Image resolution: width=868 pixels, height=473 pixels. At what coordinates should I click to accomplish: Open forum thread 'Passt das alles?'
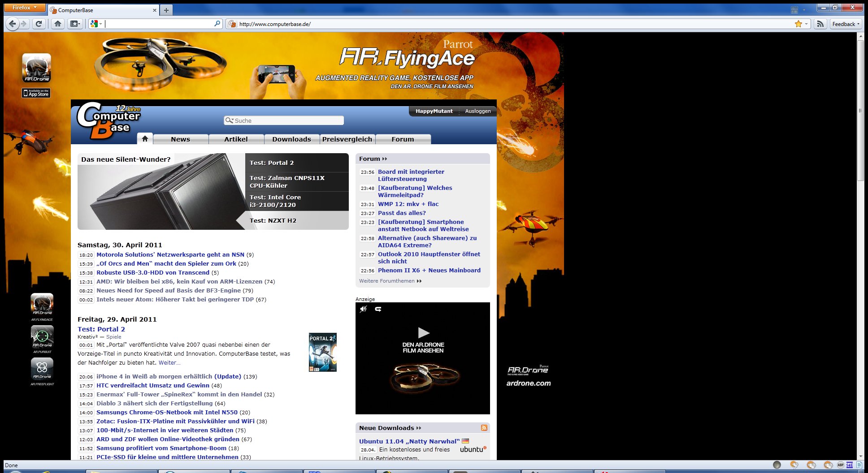click(402, 213)
